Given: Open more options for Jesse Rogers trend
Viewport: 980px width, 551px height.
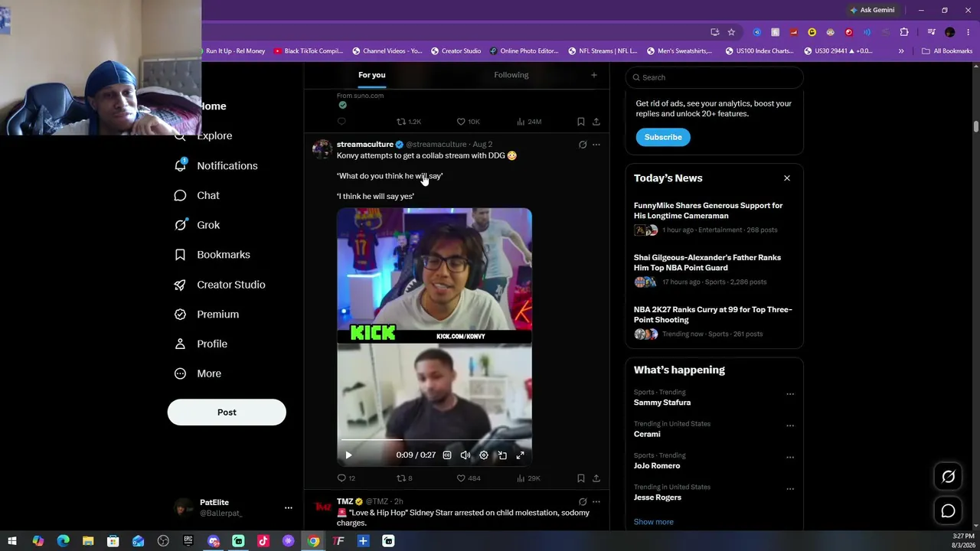Looking at the screenshot, I should [x=790, y=489].
